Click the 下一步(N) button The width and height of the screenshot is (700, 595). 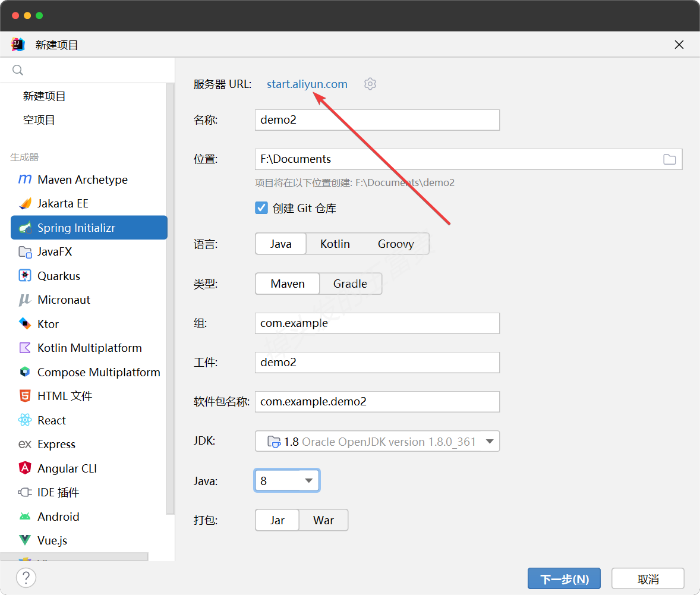tap(565, 579)
